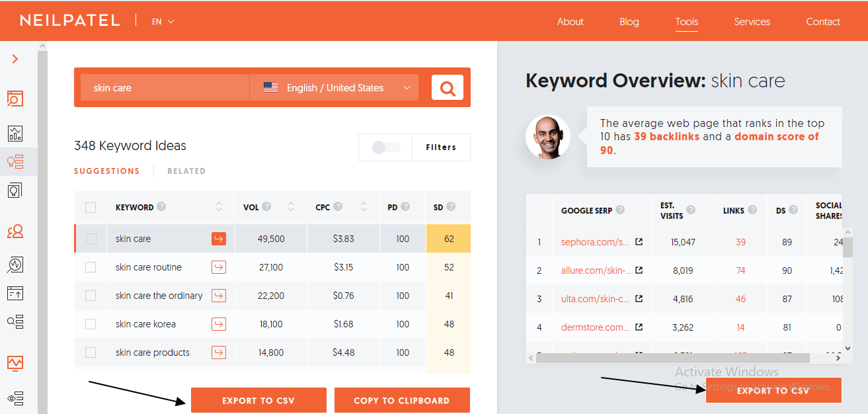This screenshot has width=868, height=414.
Task: Check the select-all box in KEYWORD header
Action: (x=91, y=208)
